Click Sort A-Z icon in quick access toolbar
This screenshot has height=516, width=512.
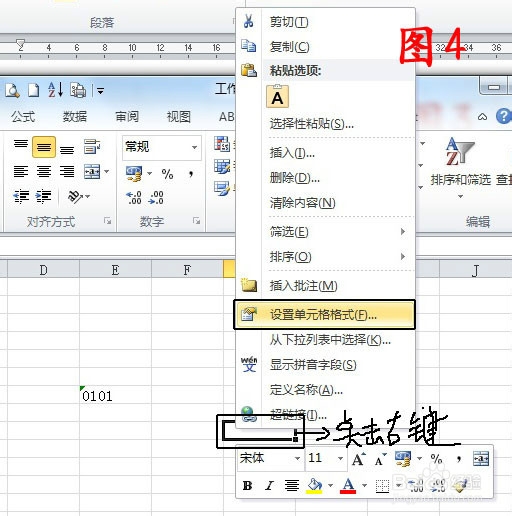coord(55,90)
